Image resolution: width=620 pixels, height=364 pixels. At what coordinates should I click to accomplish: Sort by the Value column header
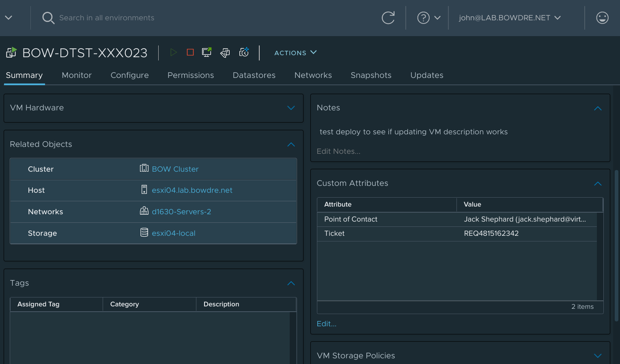[x=530, y=205]
